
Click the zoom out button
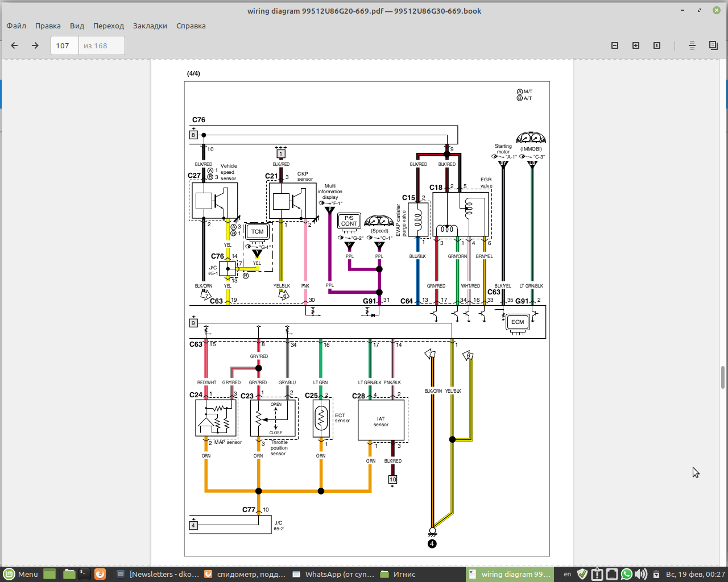tap(615, 45)
